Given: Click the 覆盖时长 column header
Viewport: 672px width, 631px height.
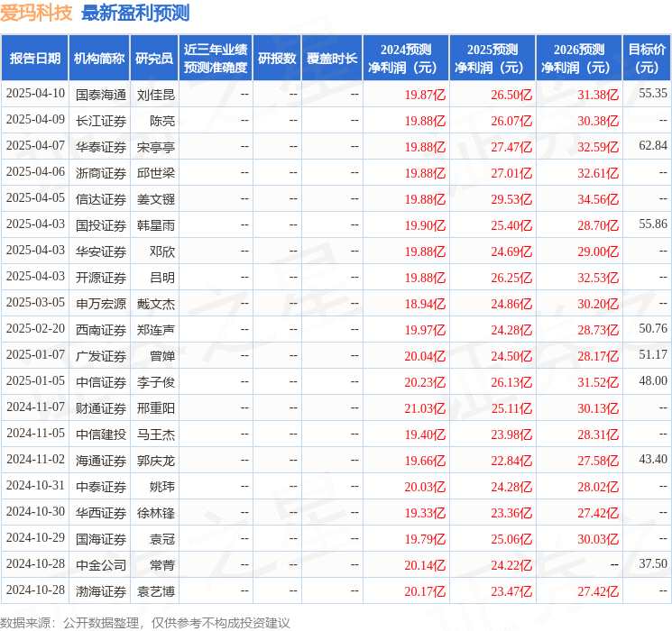Looking at the screenshot, I should (332, 59).
